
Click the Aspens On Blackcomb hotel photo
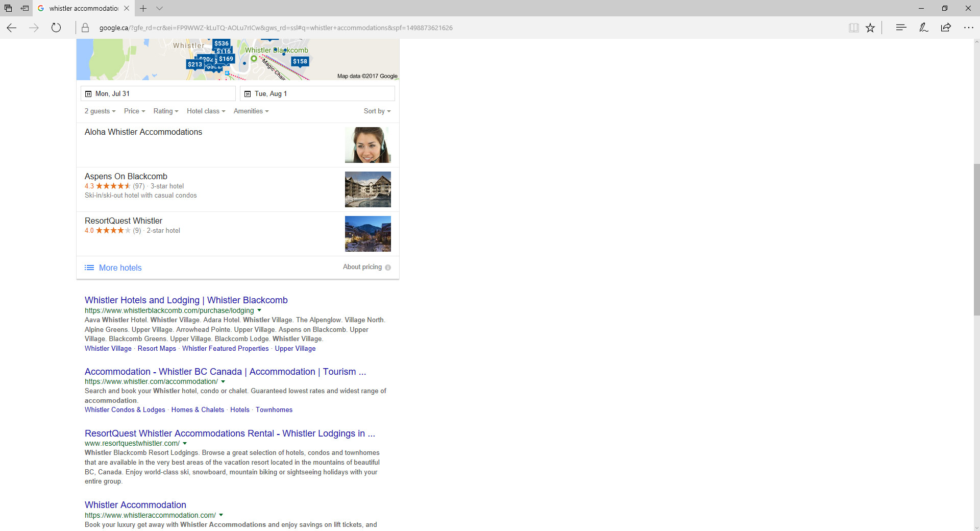(367, 189)
